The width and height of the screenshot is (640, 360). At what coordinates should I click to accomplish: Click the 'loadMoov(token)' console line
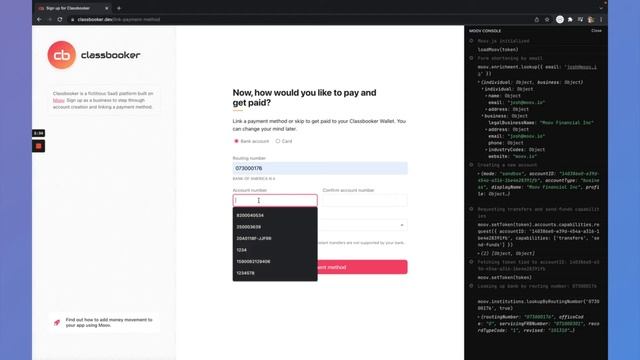pyautogui.click(x=498, y=50)
